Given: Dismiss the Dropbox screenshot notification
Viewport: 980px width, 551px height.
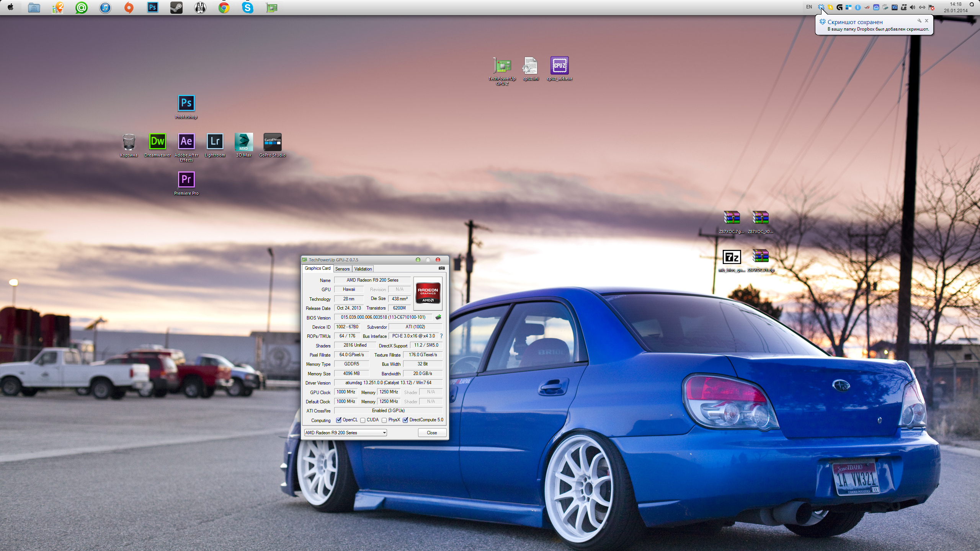Looking at the screenshot, I should click(926, 21).
